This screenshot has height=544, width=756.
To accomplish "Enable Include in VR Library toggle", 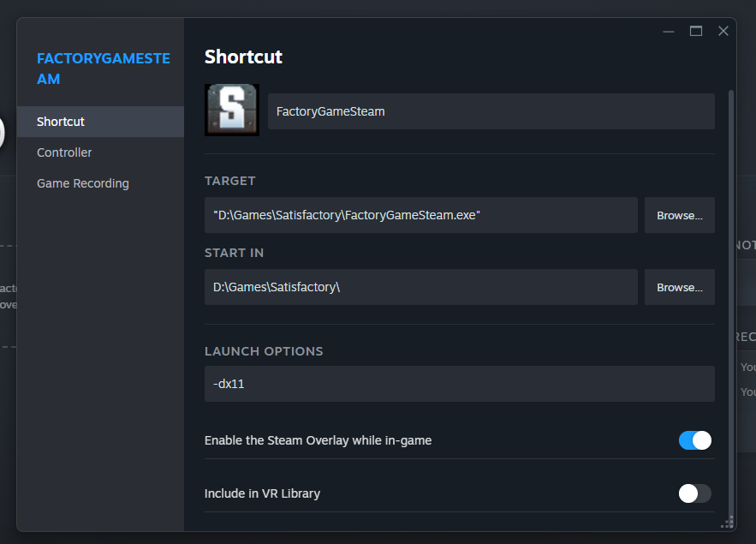I will point(694,493).
